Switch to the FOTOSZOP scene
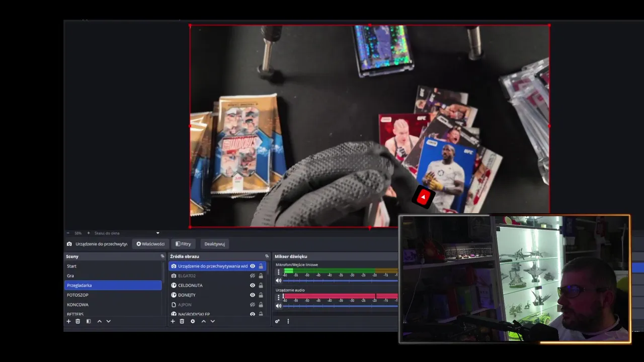Screen dimensions: 644x362 coord(113,295)
